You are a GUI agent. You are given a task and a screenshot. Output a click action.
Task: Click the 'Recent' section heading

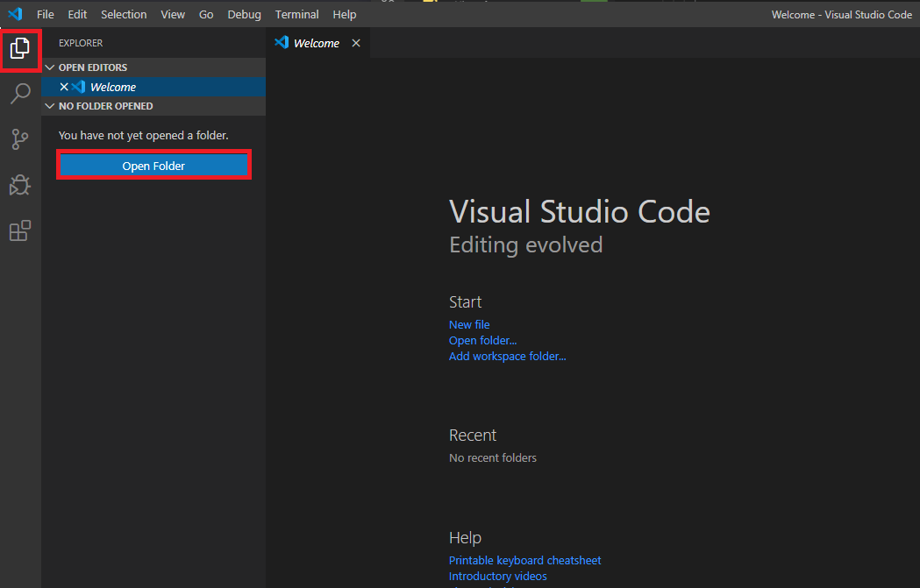473,435
